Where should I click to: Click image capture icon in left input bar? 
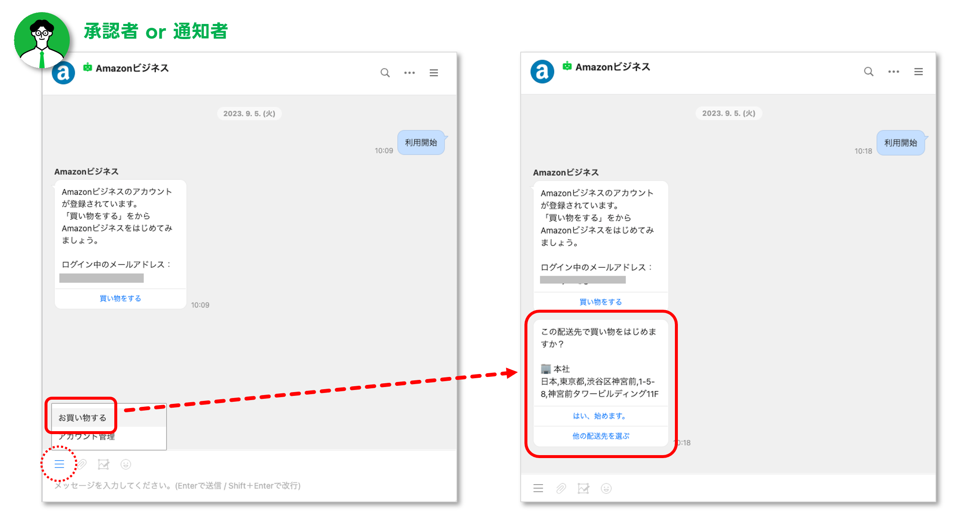click(103, 464)
